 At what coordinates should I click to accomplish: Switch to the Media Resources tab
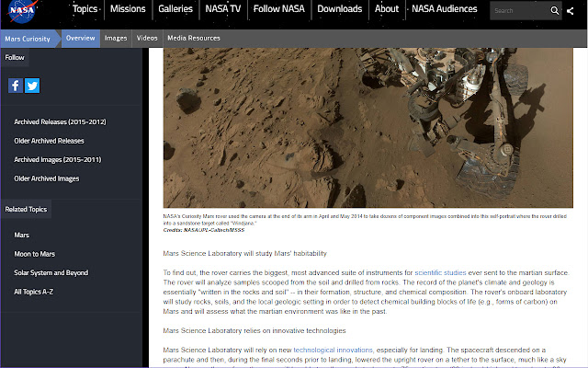click(x=194, y=39)
